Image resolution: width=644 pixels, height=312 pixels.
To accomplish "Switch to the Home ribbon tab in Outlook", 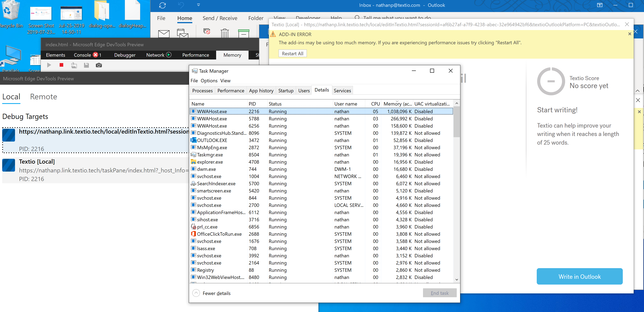I will click(185, 18).
